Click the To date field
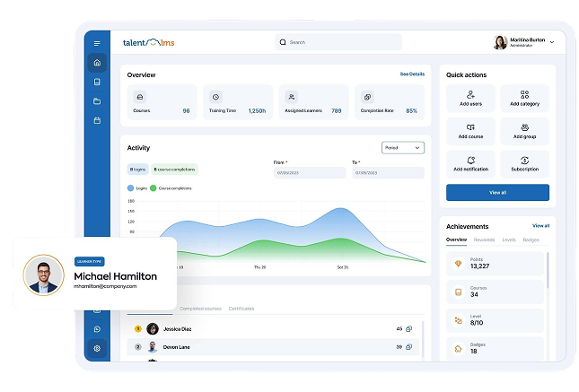 click(388, 173)
